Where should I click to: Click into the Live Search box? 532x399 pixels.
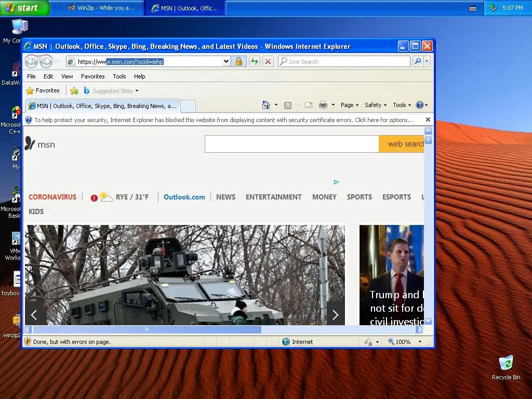pyautogui.click(x=344, y=61)
